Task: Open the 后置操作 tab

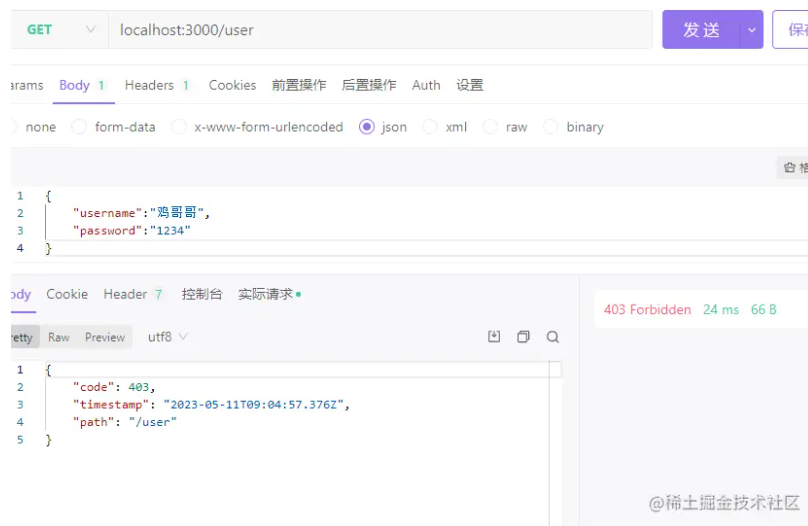Action: click(x=369, y=85)
